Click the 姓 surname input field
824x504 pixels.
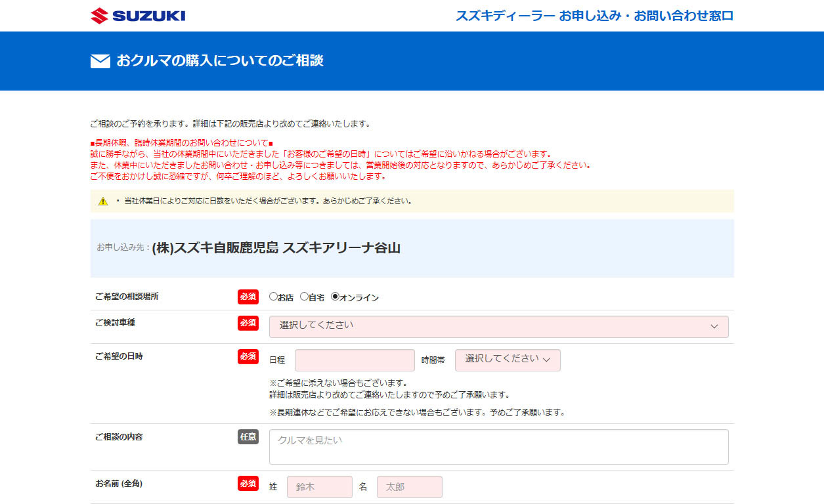pos(319,486)
